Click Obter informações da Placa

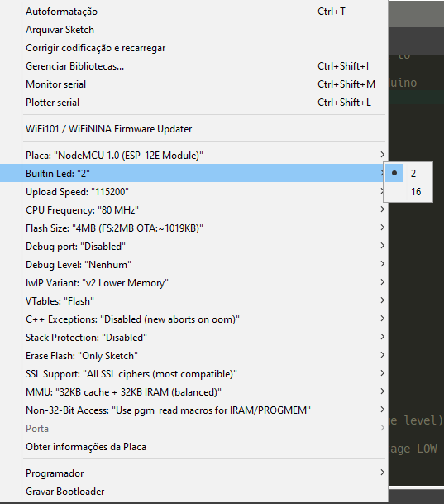click(194, 447)
